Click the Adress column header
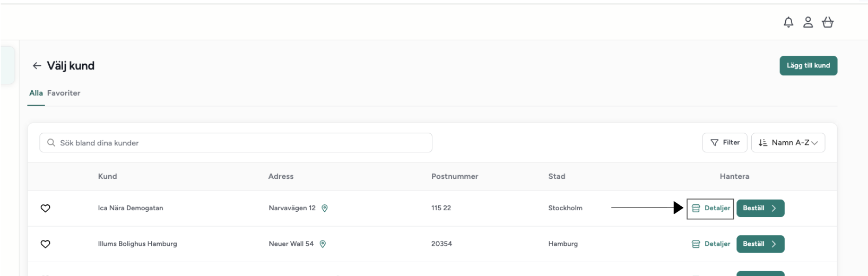The height and width of the screenshot is (276, 868). (281, 176)
